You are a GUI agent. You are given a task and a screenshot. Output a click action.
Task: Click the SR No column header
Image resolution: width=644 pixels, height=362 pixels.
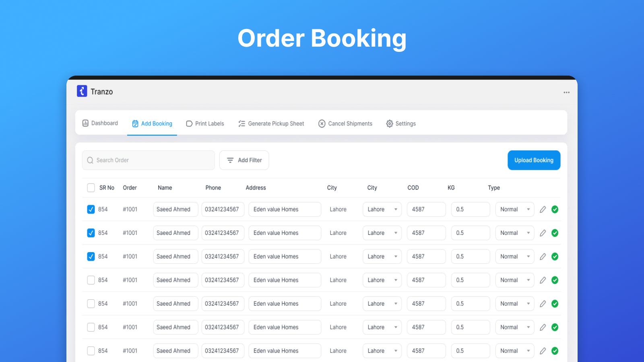pos(107,188)
